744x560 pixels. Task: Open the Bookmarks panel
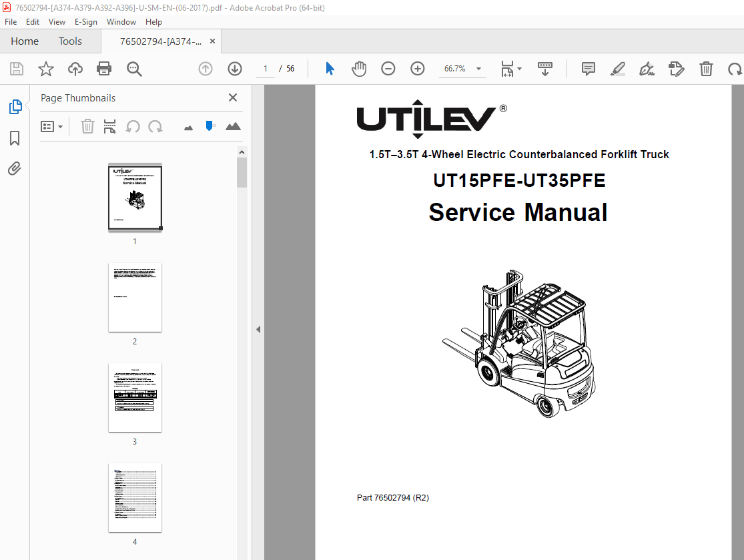click(15, 138)
